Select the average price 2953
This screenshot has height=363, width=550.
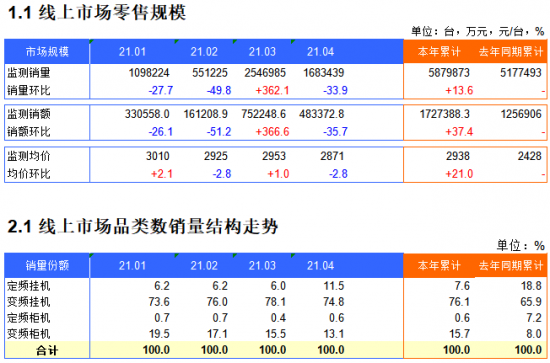pos(274,156)
